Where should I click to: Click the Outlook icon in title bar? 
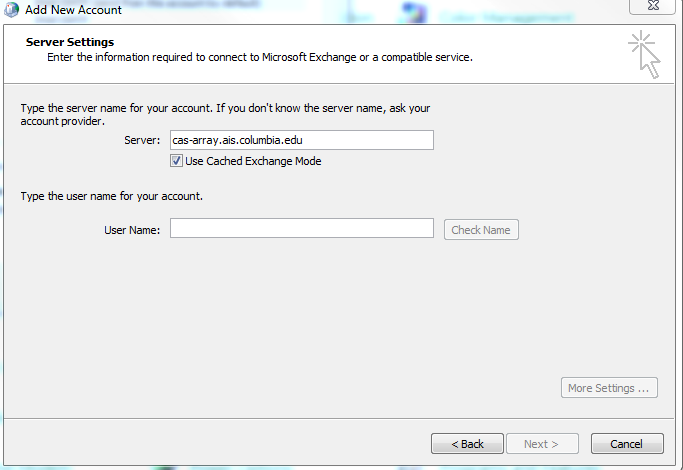[11, 10]
